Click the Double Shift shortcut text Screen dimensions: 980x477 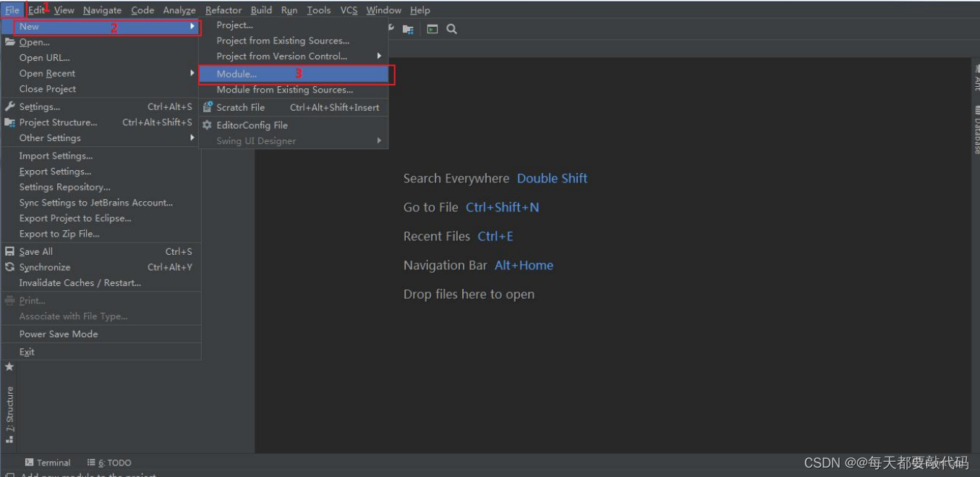tap(552, 179)
